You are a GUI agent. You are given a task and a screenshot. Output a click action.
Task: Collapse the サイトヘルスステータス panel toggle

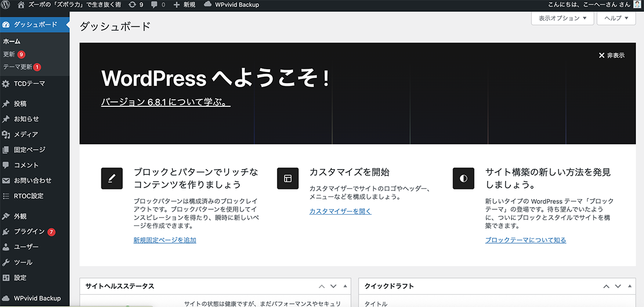coord(346,287)
